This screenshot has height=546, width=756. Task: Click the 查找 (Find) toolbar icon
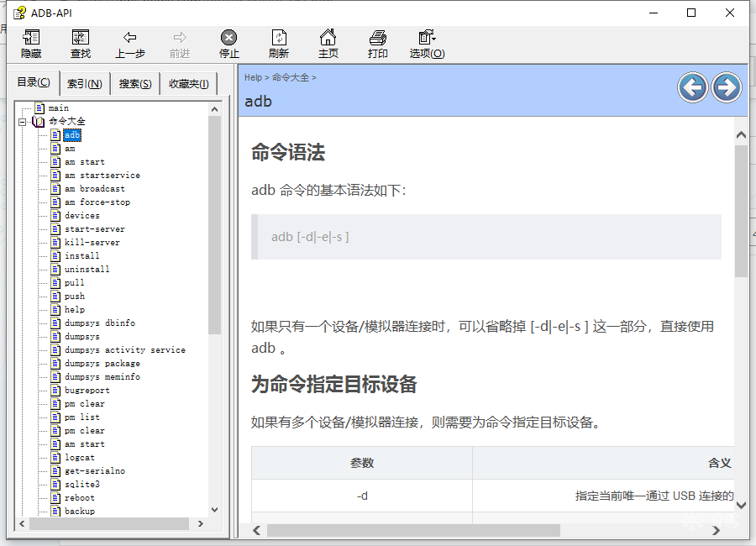point(81,44)
